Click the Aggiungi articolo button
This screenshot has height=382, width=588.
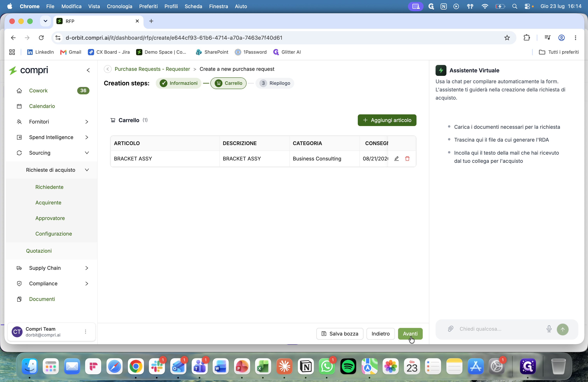tap(387, 120)
